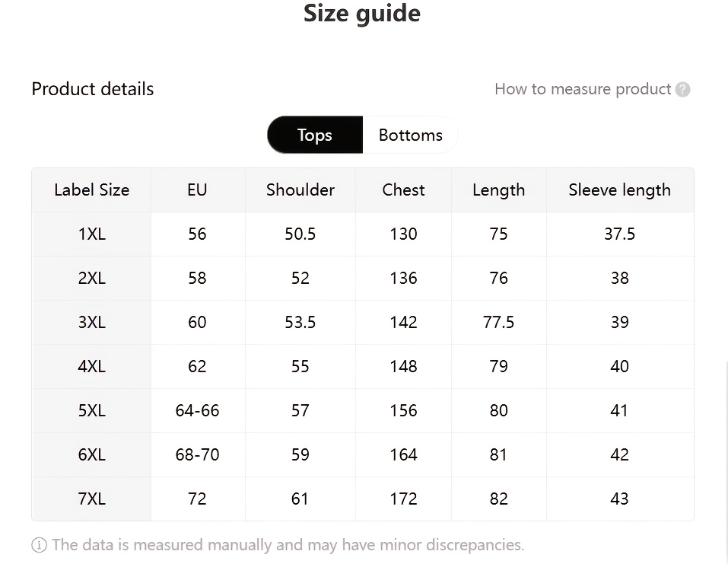
Task: Click the EU size 64-66 cell
Action: [197, 410]
